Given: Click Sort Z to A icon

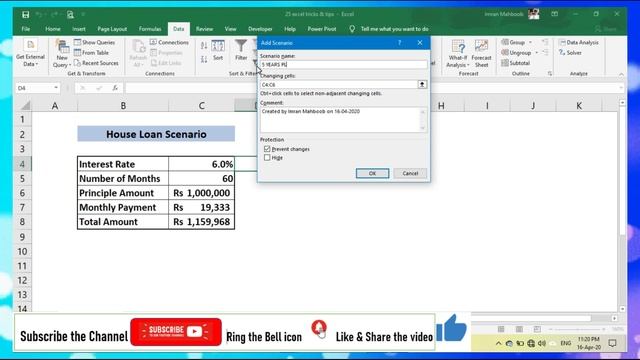Looking at the screenshot, I should click(204, 59).
